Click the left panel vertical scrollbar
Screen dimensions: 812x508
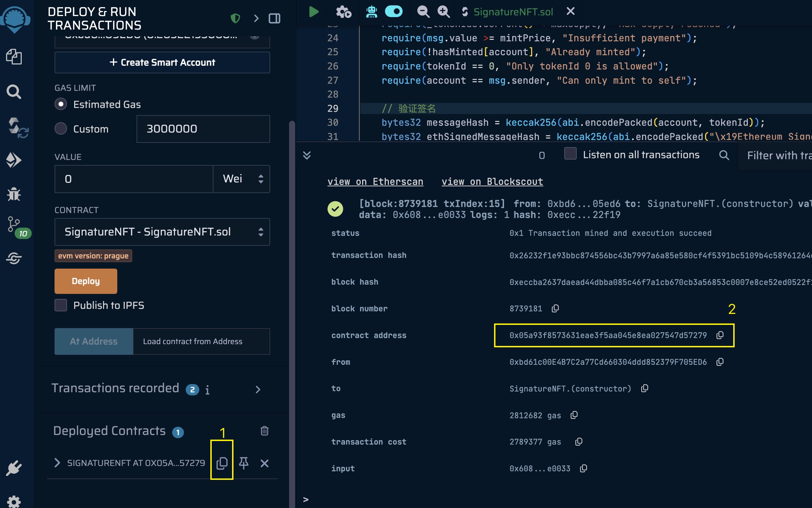click(292, 313)
